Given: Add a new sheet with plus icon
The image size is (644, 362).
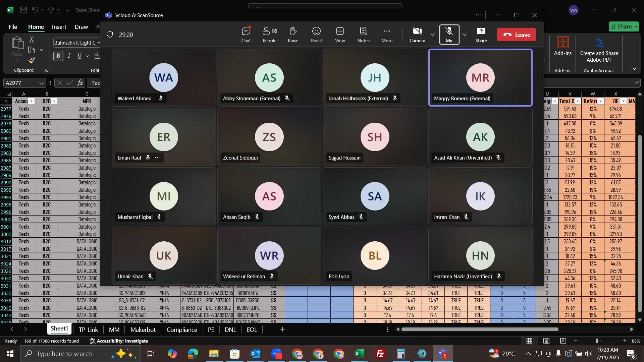Looking at the screenshot, I should click(282, 329).
